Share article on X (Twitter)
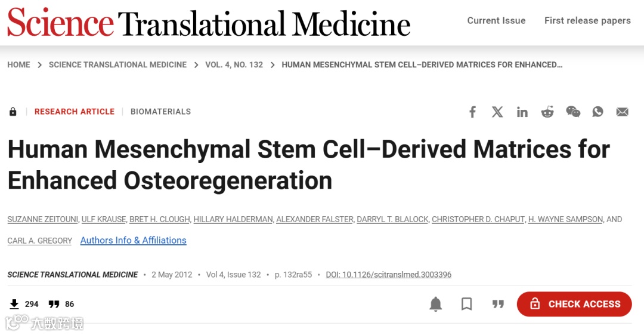This screenshot has height=335, width=644. pyautogui.click(x=497, y=112)
